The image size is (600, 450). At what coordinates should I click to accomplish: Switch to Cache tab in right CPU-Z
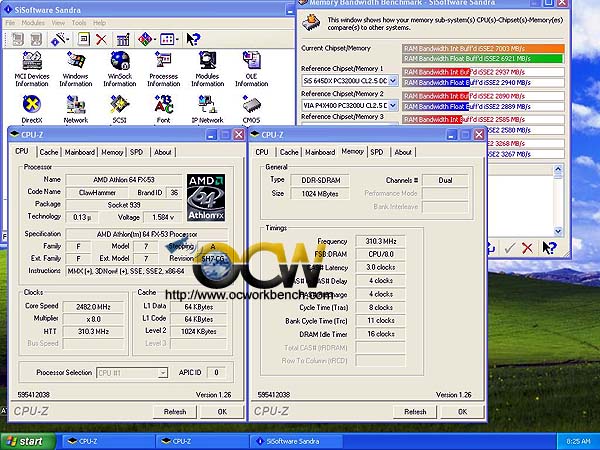click(x=289, y=152)
